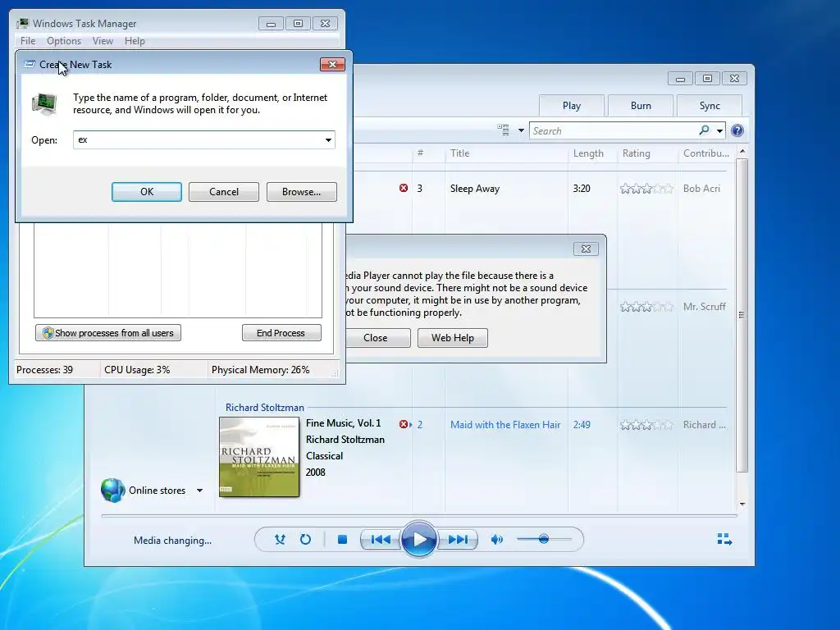Screen dimensions: 840x630
Task: Click the Open text field
Action: pyautogui.click(x=198, y=139)
